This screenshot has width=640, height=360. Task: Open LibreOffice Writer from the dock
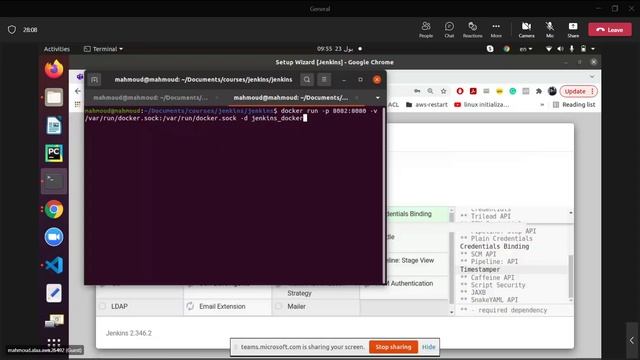54,125
